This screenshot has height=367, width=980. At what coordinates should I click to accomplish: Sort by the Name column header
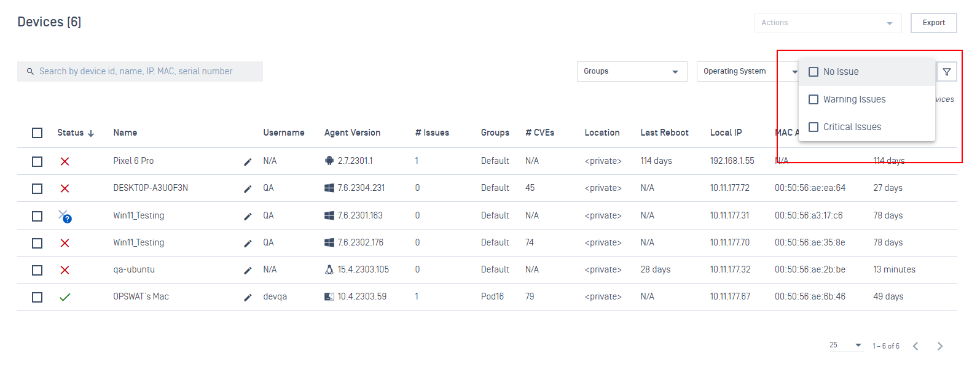(x=125, y=133)
